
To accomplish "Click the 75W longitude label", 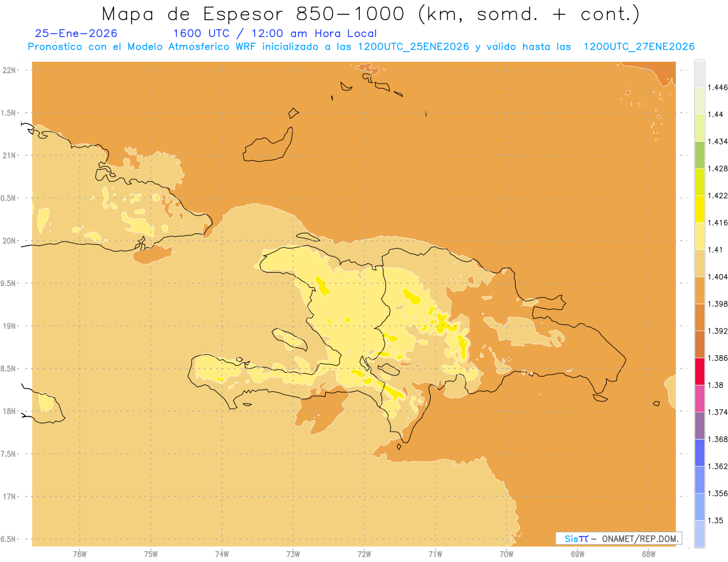I will coord(151,554).
